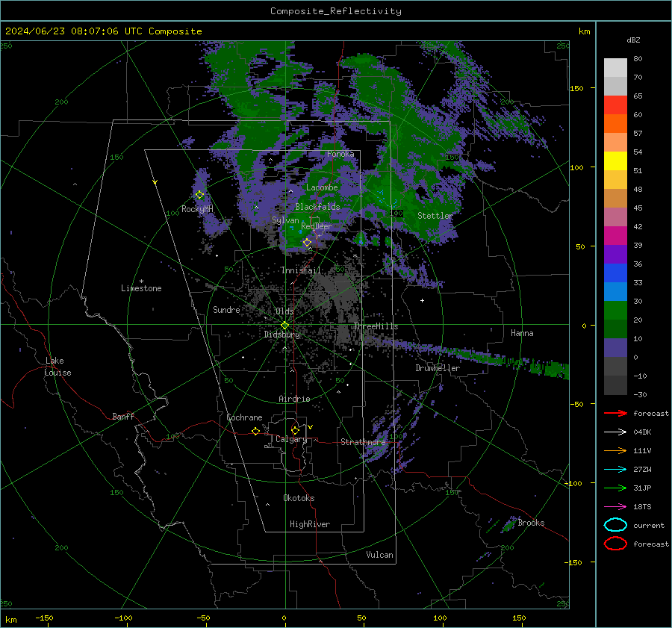
Task: Click the yellow diamond marker above Calgary
Action: click(x=295, y=430)
